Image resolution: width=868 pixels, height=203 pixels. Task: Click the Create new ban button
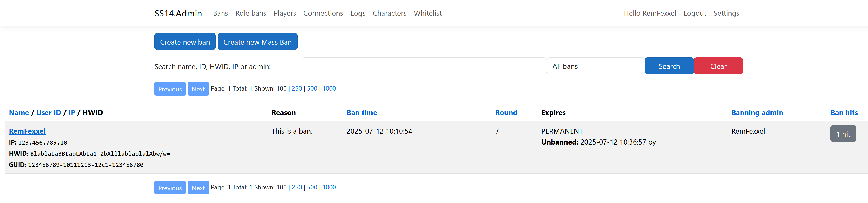[185, 42]
